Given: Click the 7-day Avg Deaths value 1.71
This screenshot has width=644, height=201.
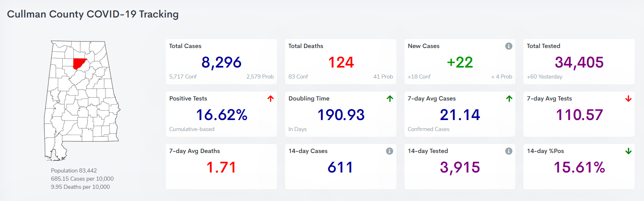Looking at the screenshot, I should click(221, 167).
